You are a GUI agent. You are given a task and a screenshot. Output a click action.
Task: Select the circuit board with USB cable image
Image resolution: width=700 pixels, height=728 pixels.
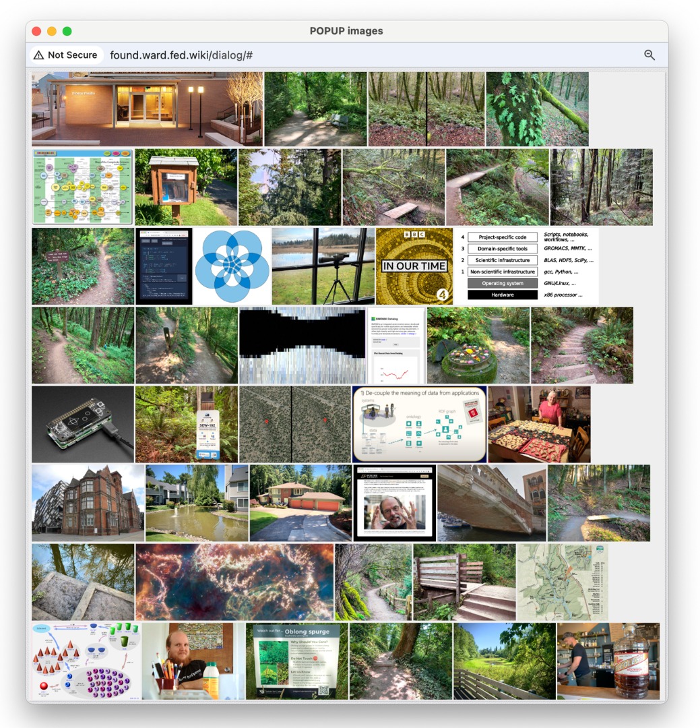pyautogui.click(x=82, y=424)
